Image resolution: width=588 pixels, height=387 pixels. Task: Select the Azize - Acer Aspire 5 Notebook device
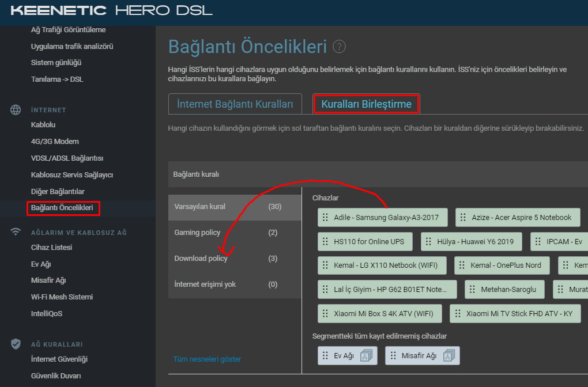(x=518, y=217)
